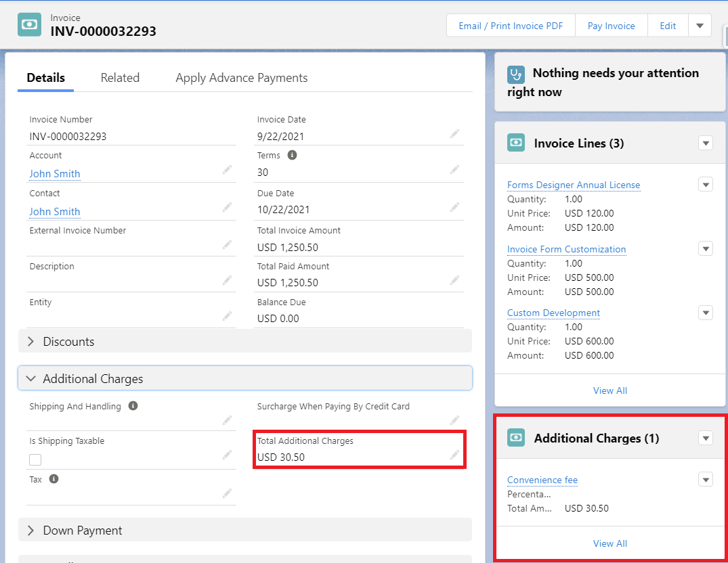Toggle the Is Shipping Taxable checkbox

(35, 459)
